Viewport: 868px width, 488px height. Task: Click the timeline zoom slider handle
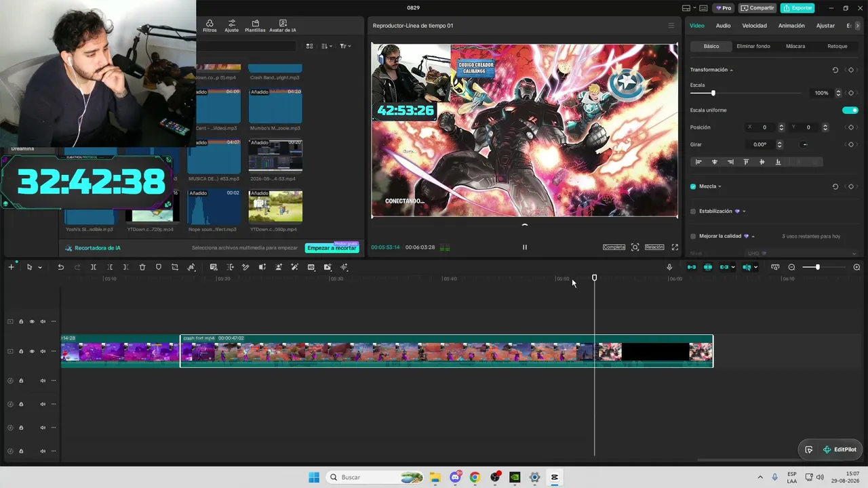click(x=817, y=267)
